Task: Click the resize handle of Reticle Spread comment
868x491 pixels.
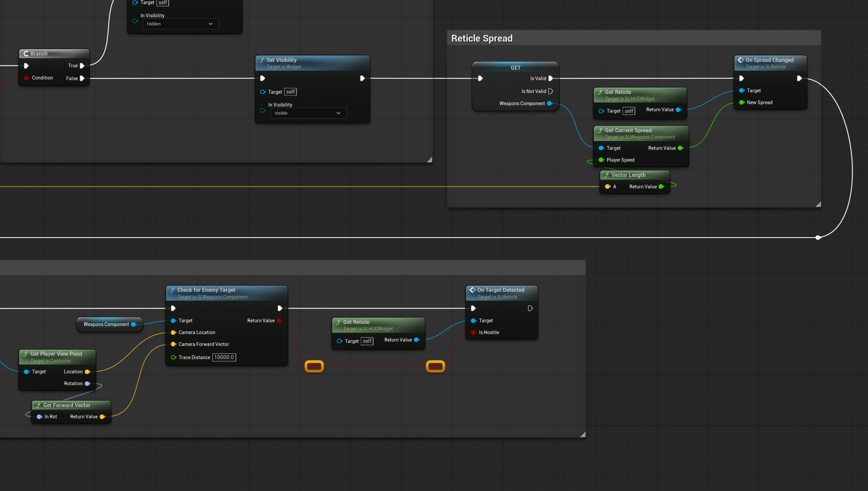Action: [x=818, y=205]
